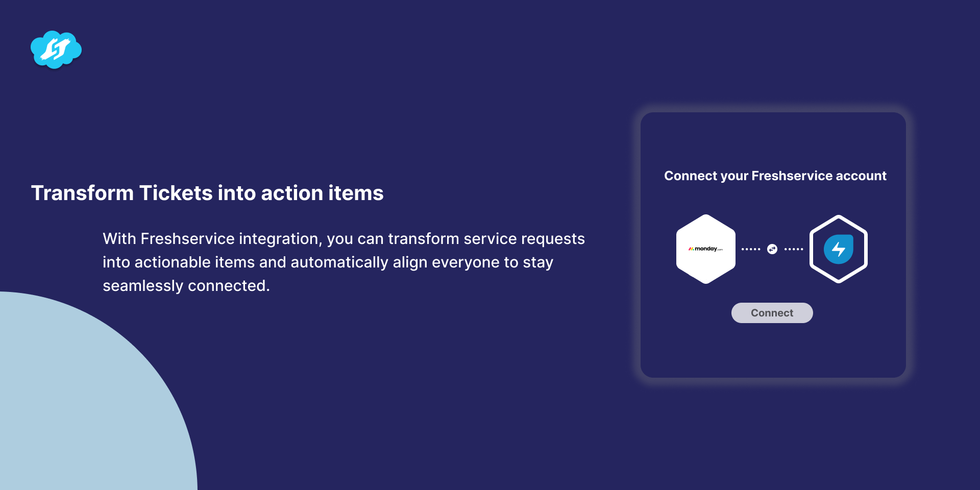The height and width of the screenshot is (490, 980).
Task: Click the blue cloud logo
Action: 56,50
